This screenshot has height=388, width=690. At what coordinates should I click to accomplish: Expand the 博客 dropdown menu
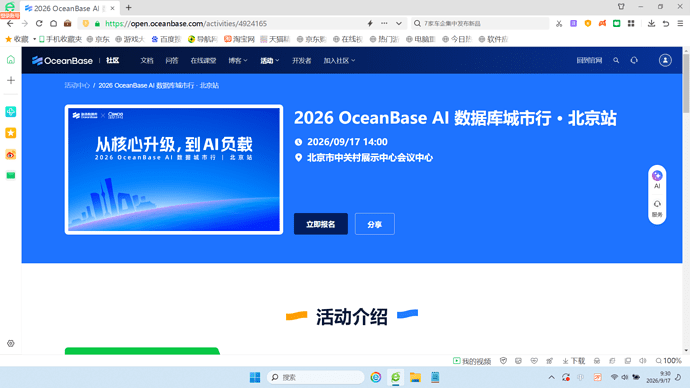[238, 61]
